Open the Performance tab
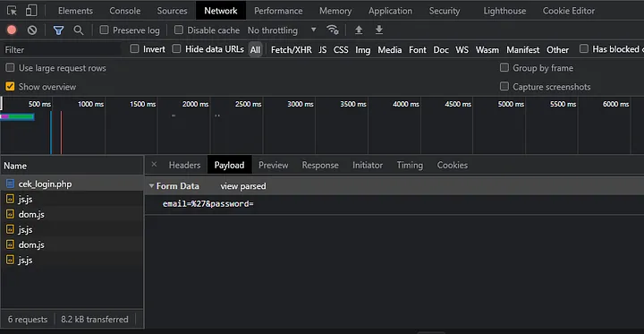The height and width of the screenshot is (334, 644). click(278, 11)
